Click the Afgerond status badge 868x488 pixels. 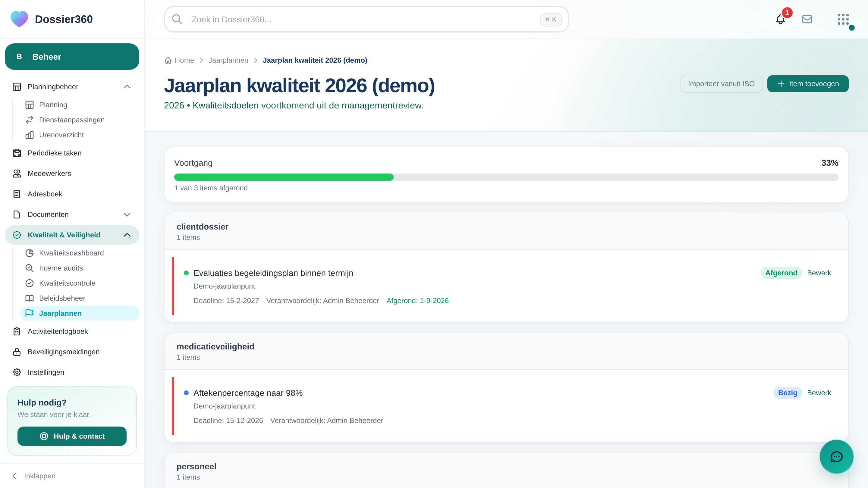pos(781,273)
